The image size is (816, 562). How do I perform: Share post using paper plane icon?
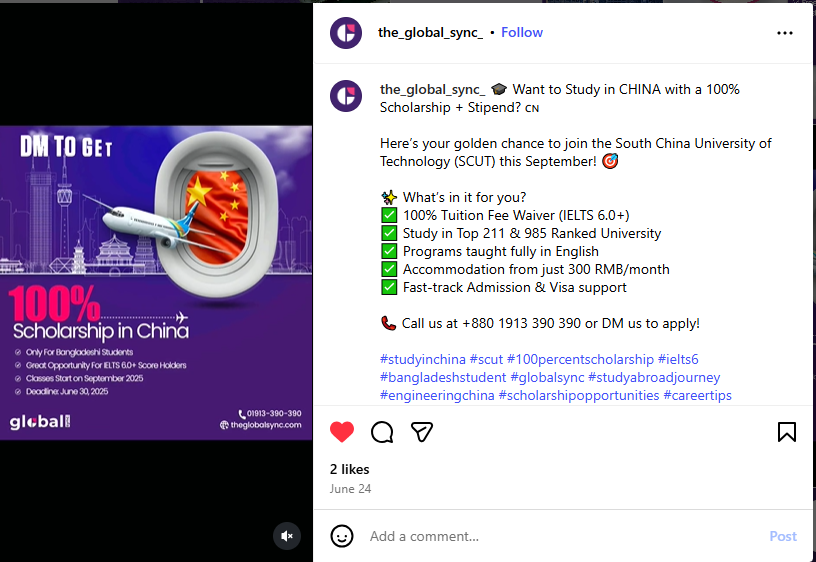point(422,432)
